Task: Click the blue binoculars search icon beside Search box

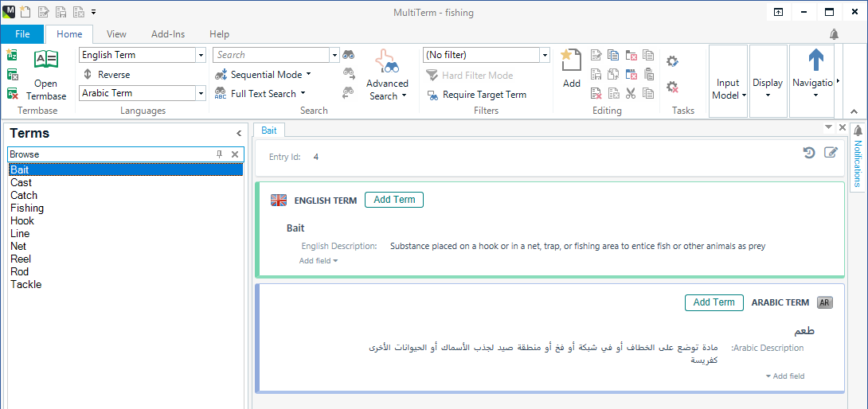Action: pyautogui.click(x=349, y=55)
